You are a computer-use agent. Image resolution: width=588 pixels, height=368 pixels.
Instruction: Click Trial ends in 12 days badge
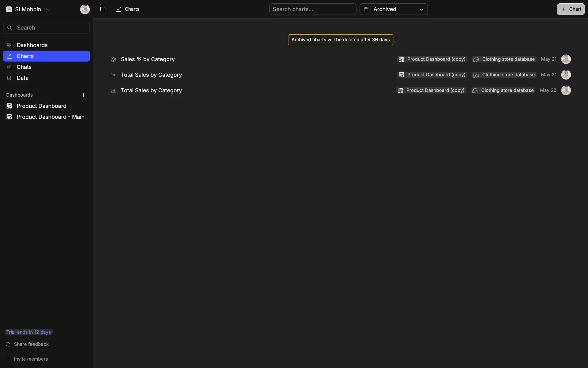(x=28, y=332)
